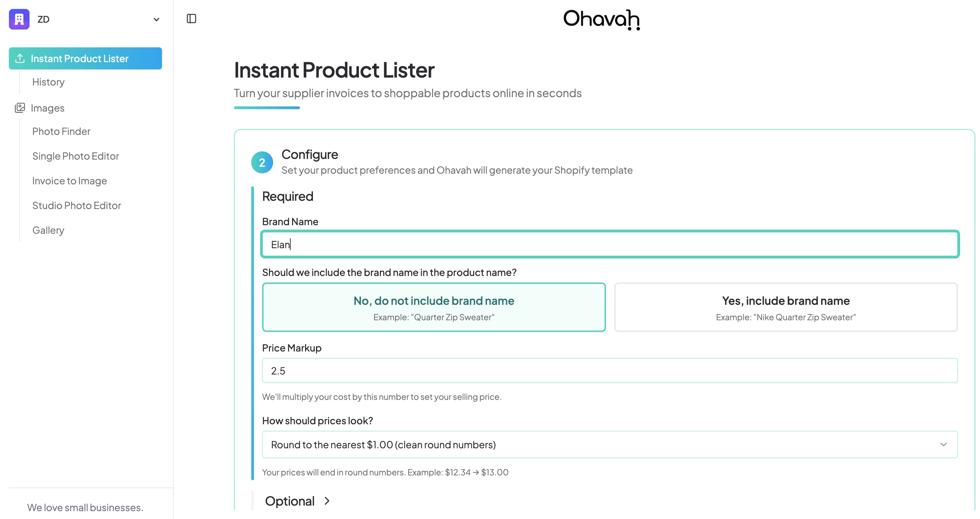Click the Brand Name input field

tap(609, 244)
